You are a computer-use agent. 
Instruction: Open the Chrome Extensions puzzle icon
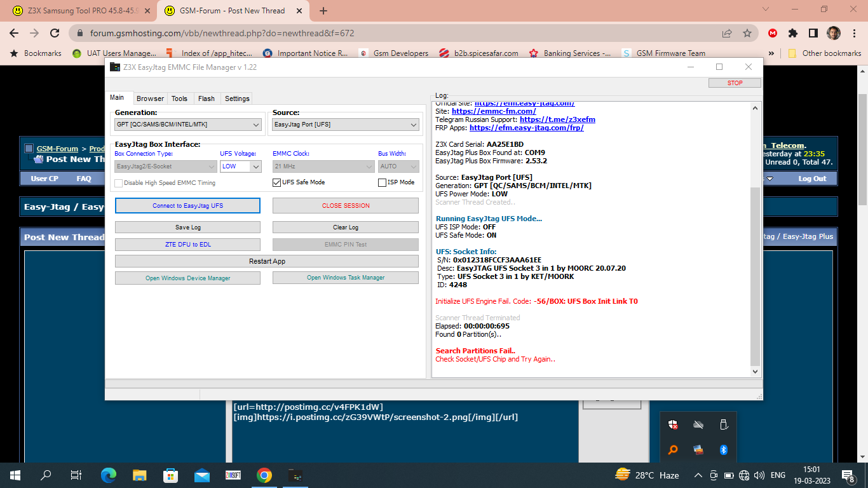[x=793, y=33]
